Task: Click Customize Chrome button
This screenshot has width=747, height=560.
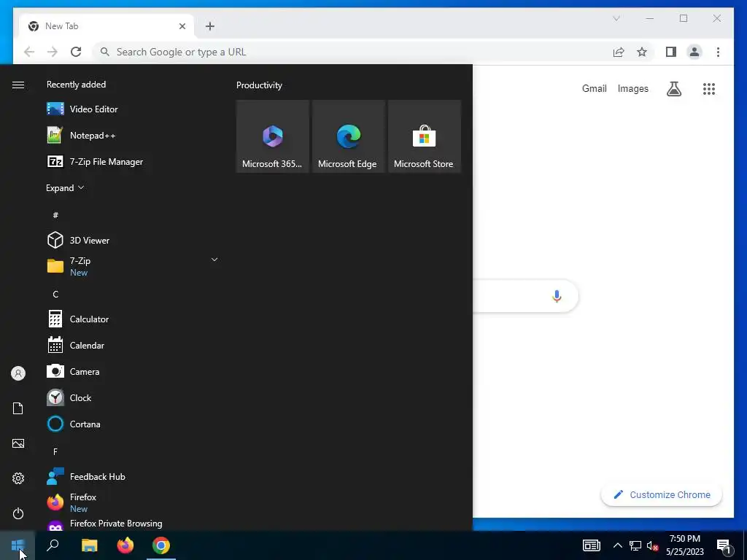Action: tap(662, 495)
